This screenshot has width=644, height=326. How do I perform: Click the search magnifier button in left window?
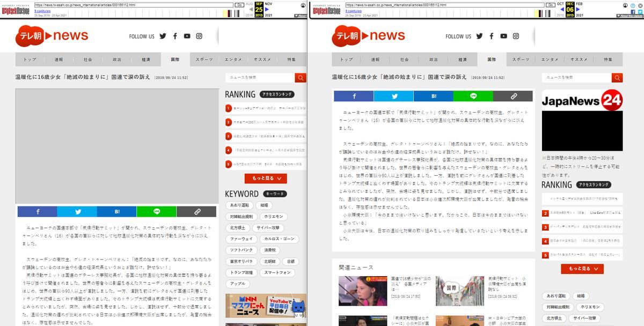click(301, 78)
